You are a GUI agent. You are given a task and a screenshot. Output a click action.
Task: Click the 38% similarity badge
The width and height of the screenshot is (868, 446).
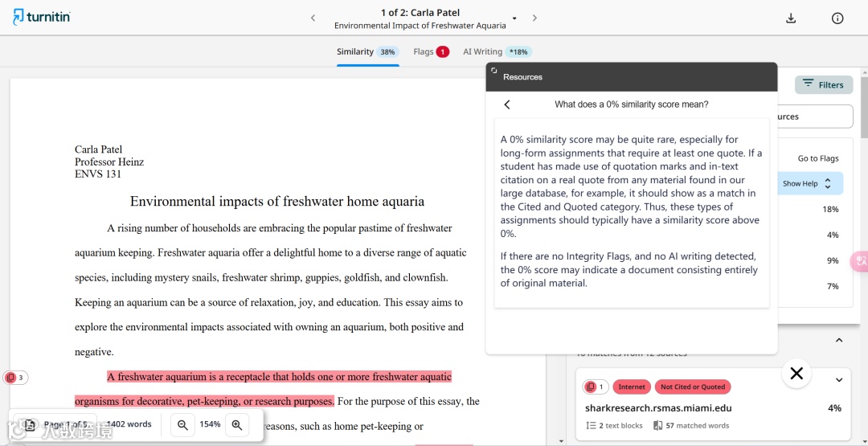387,52
